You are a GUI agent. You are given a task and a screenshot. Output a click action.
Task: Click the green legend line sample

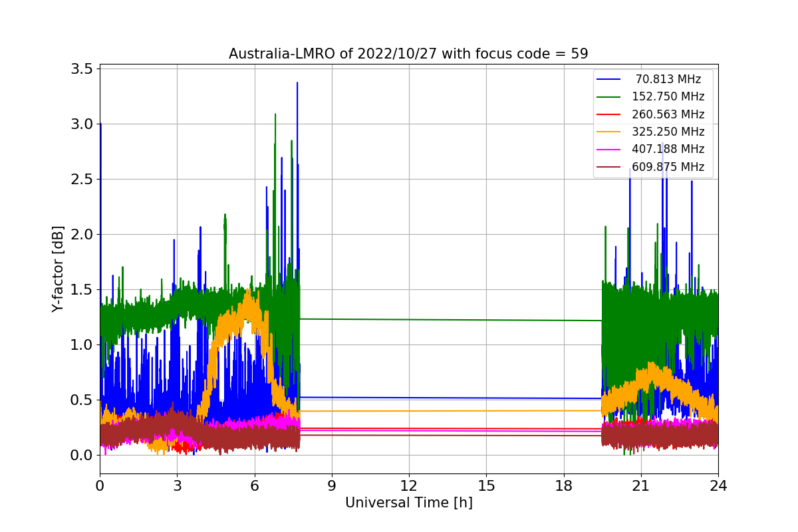[x=609, y=96]
